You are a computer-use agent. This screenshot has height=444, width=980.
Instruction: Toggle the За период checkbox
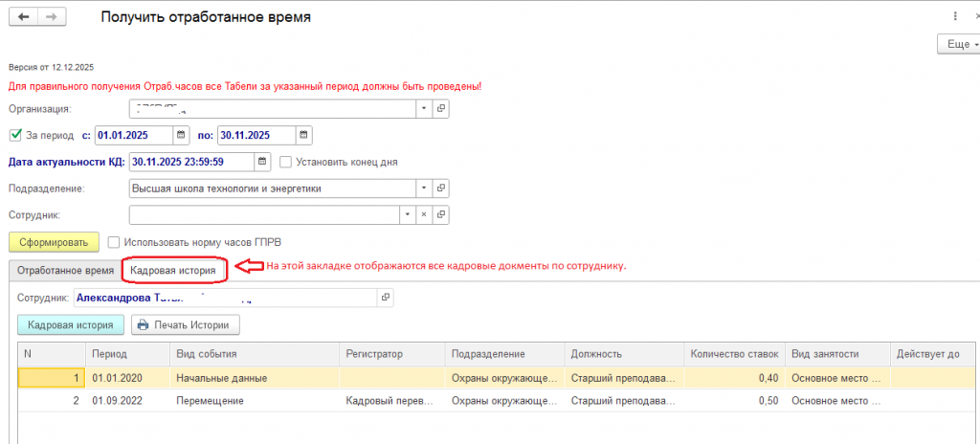click(x=15, y=135)
